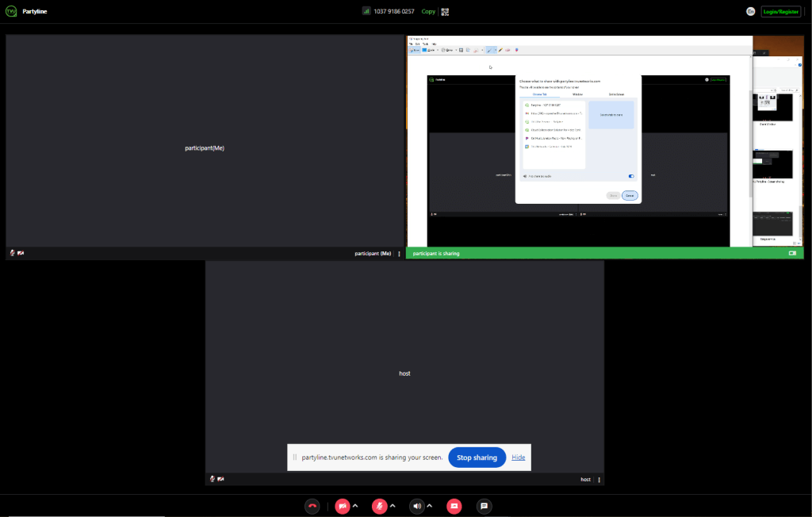The height and width of the screenshot is (517, 812).
Task: Switch language with the En button
Action: click(750, 11)
